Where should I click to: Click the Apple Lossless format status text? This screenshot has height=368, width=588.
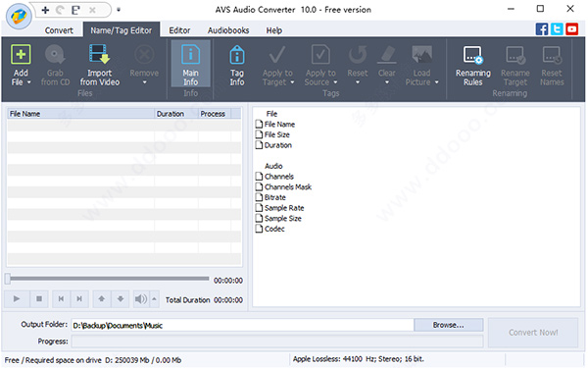[x=358, y=359]
